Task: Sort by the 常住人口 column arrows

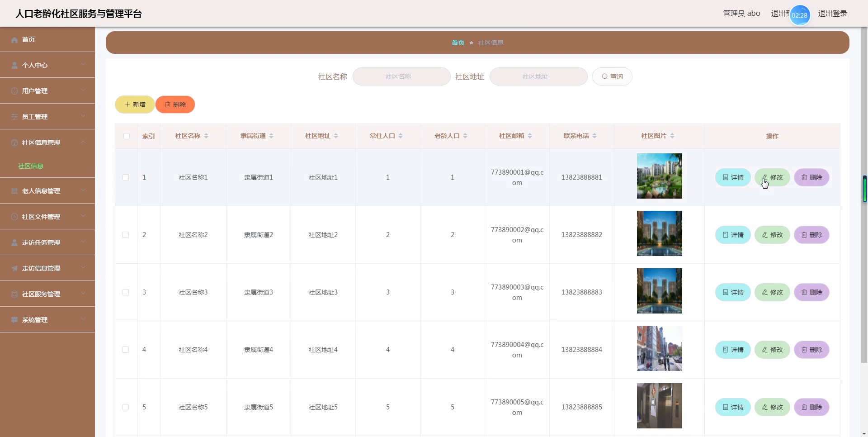Action: [x=401, y=136]
